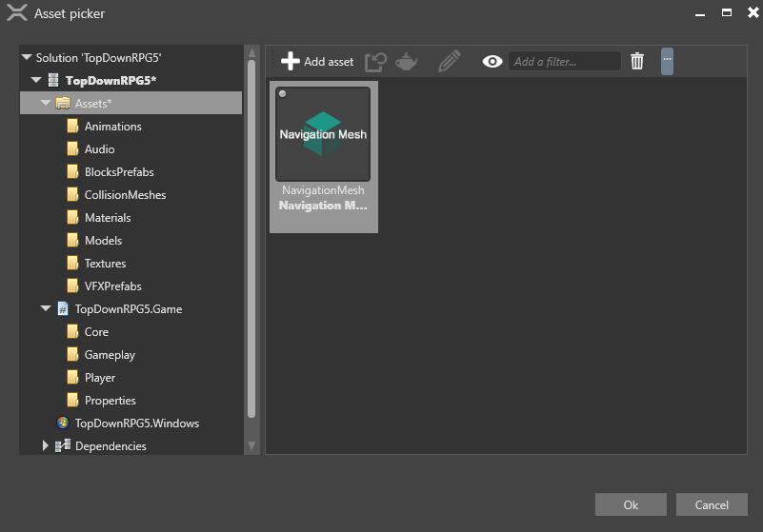This screenshot has height=532, width=763.
Task: Select the Materials folder icon
Action: 72,218
